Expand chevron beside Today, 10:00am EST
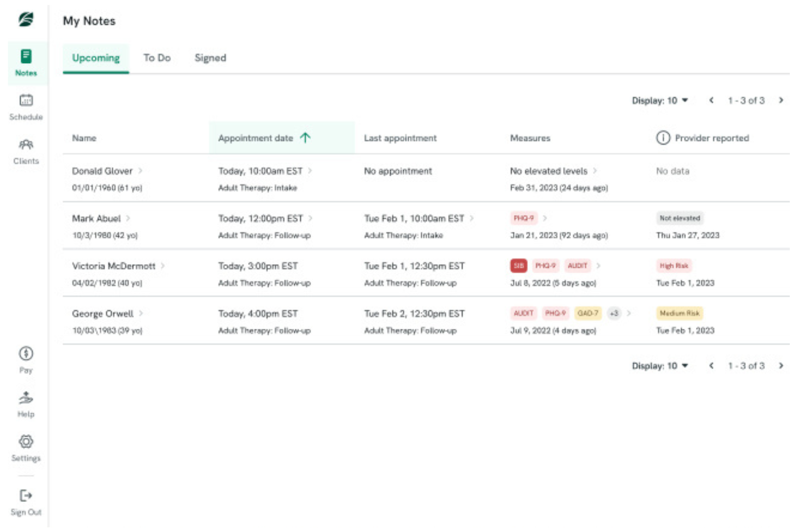The height and width of the screenshot is (532, 798). pyautogui.click(x=310, y=170)
